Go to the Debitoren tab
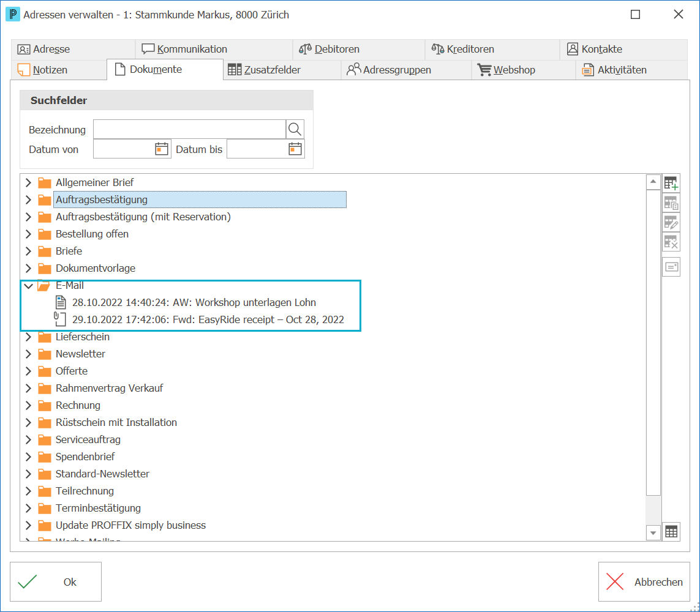Image resolution: width=700 pixels, height=612 pixels. [x=359, y=49]
